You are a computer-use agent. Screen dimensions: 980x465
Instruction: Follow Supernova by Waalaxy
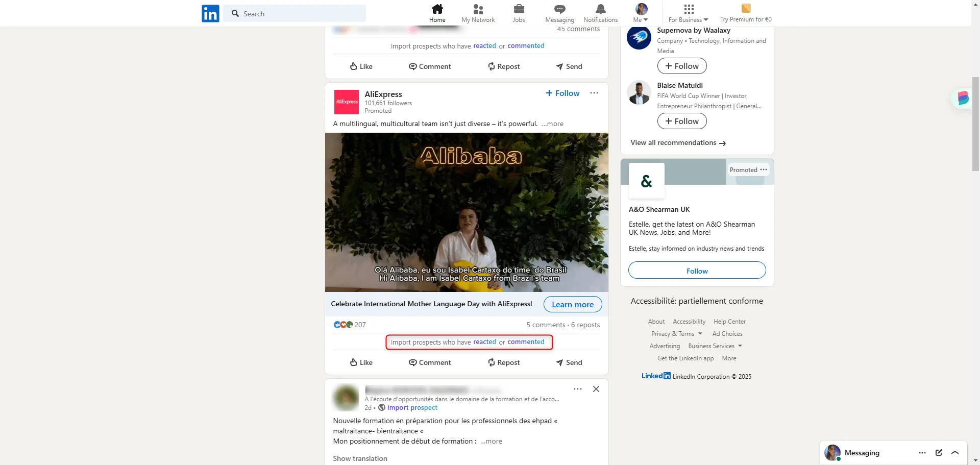pyautogui.click(x=682, y=66)
